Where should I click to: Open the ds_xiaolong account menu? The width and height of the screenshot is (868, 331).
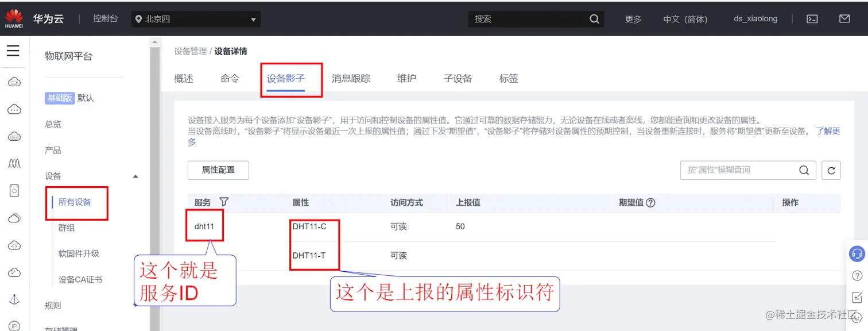pyautogui.click(x=755, y=19)
